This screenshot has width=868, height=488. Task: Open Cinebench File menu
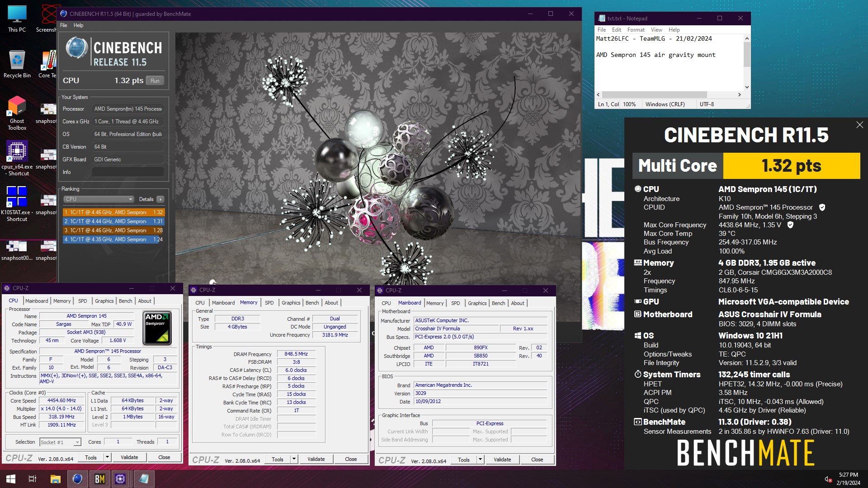pos(64,25)
